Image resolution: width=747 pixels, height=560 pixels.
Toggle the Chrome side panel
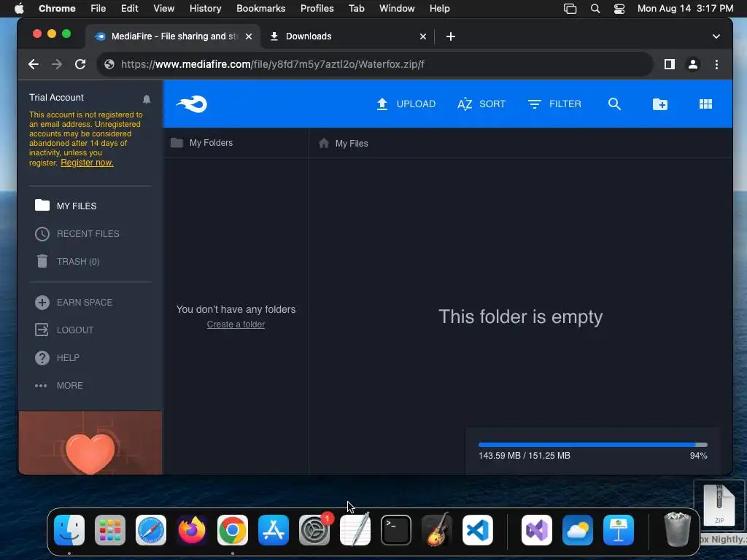pos(670,64)
